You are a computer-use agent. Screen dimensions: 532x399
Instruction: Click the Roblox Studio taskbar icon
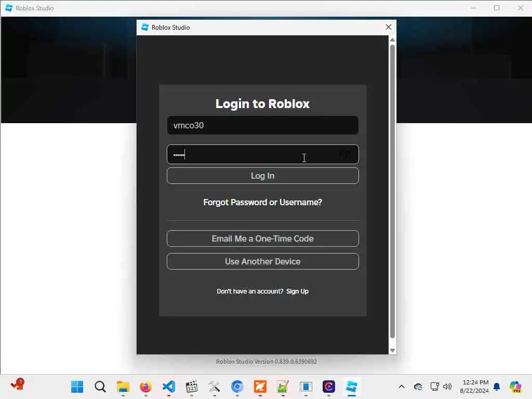[352, 387]
